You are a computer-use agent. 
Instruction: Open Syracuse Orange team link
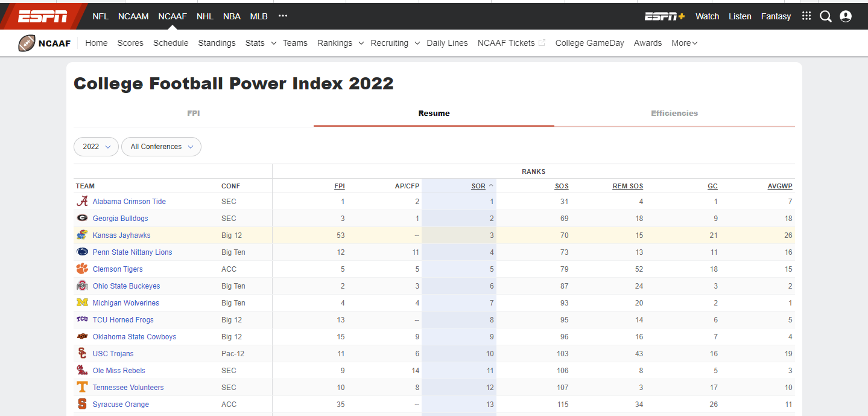click(121, 405)
